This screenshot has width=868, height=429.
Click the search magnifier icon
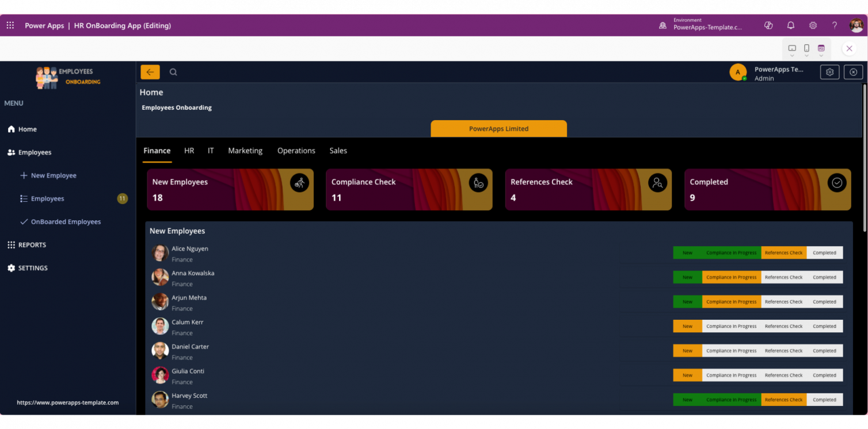tap(173, 72)
